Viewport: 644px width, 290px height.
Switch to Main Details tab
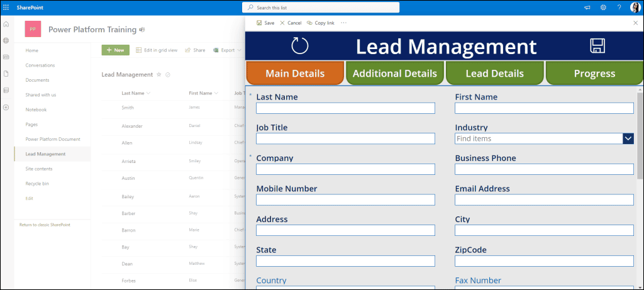pos(295,73)
